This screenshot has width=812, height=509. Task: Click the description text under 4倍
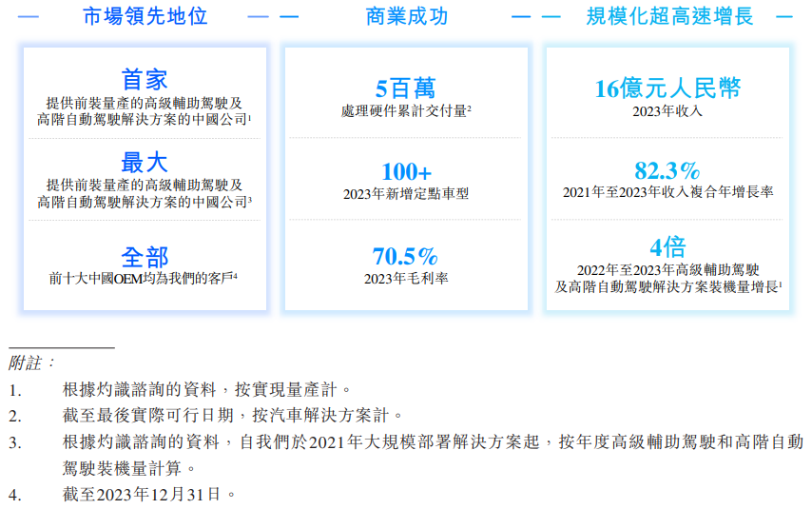point(668,279)
